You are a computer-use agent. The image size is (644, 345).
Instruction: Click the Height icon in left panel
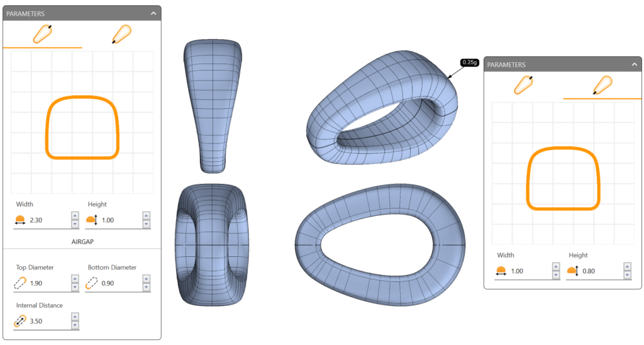click(92, 220)
